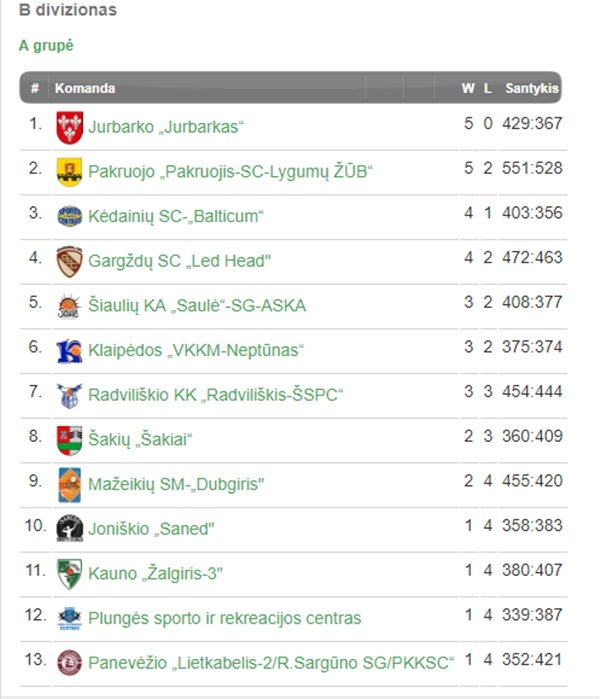Open the Kauno „Žalgiris-3“ team link
600x699 pixels.
click(155, 574)
